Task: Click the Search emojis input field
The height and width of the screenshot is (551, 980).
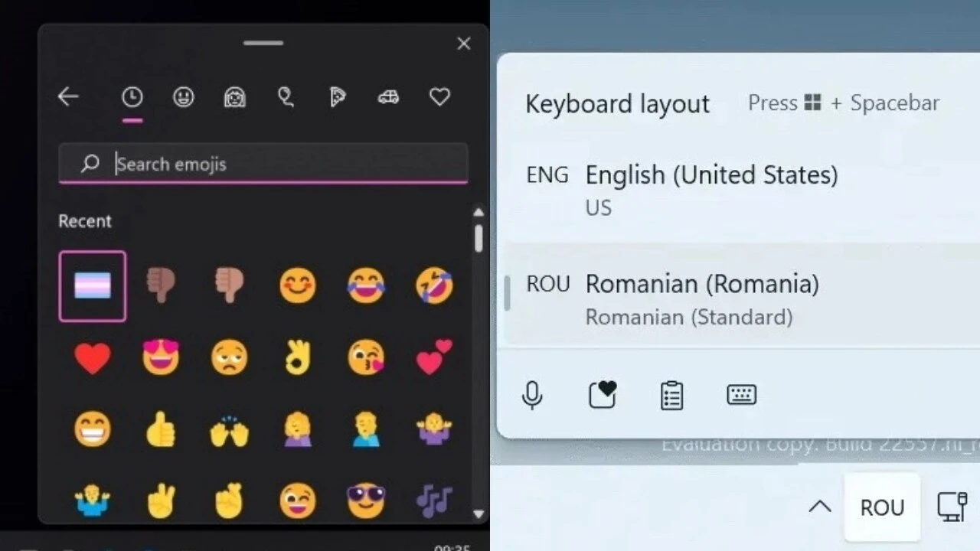Action: (x=263, y=164)
